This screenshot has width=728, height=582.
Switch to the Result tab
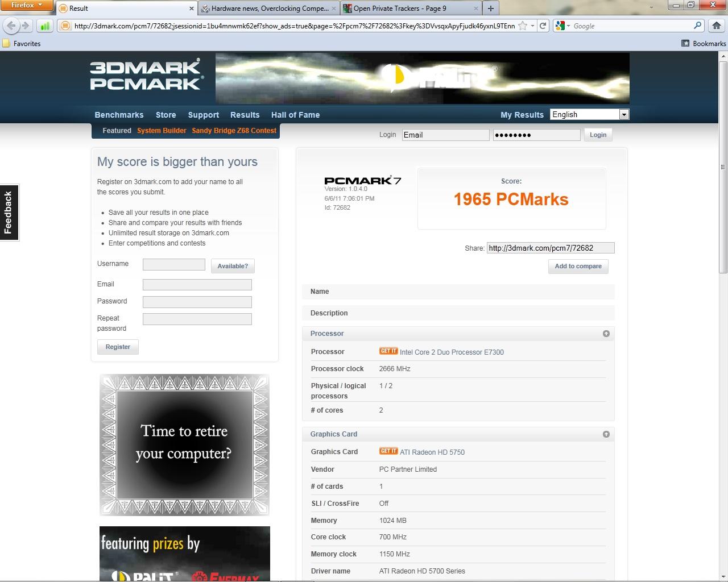[127, 9]
